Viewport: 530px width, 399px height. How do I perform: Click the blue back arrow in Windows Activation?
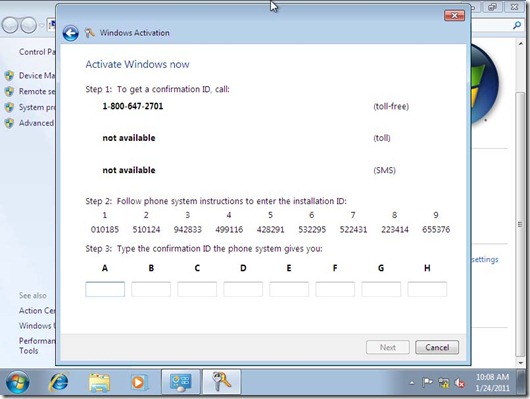pos(71,33)
